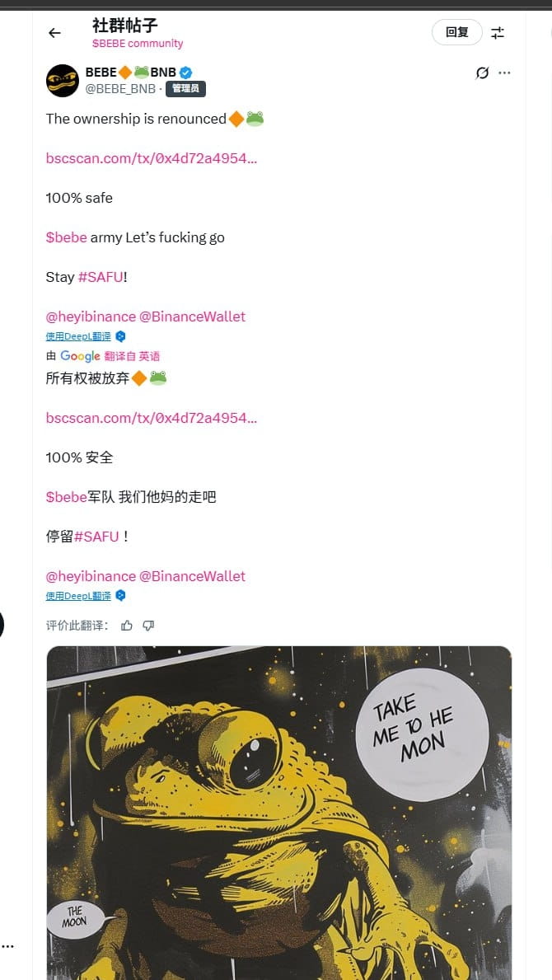This screenshot has width=552, height=980.
Task: Select first 使用DeepL翻译 translate link
Action: pyautogui.click(x=78, y=336)
